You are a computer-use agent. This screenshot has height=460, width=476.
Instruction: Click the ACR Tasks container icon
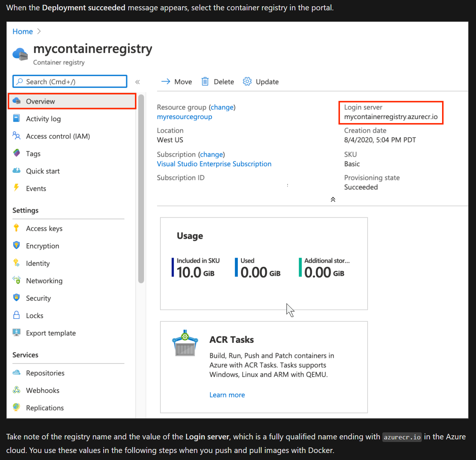pyautogui.click(x=185, y=343)
